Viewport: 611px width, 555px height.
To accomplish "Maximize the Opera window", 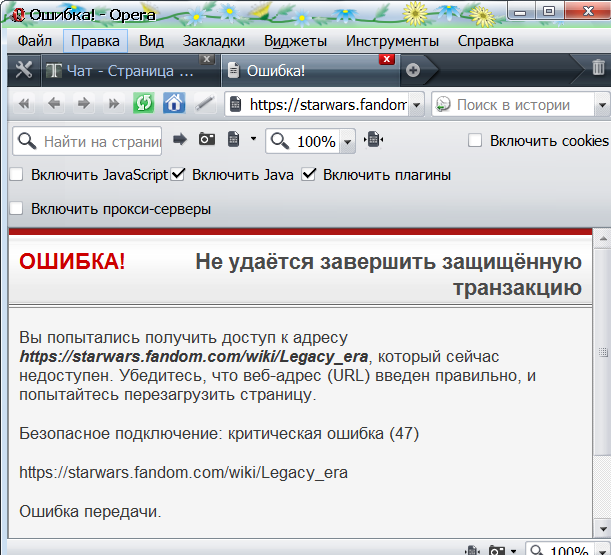I will [x=549, y=11].
